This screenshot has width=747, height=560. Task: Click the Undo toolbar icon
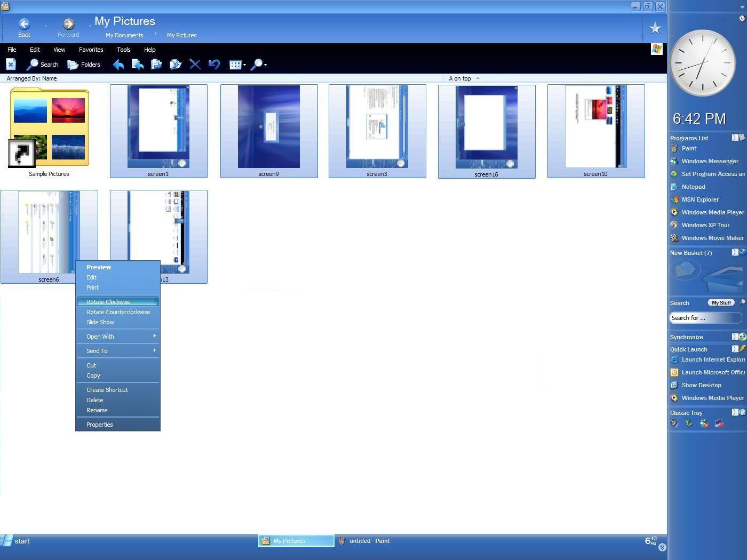coord(214,65)
